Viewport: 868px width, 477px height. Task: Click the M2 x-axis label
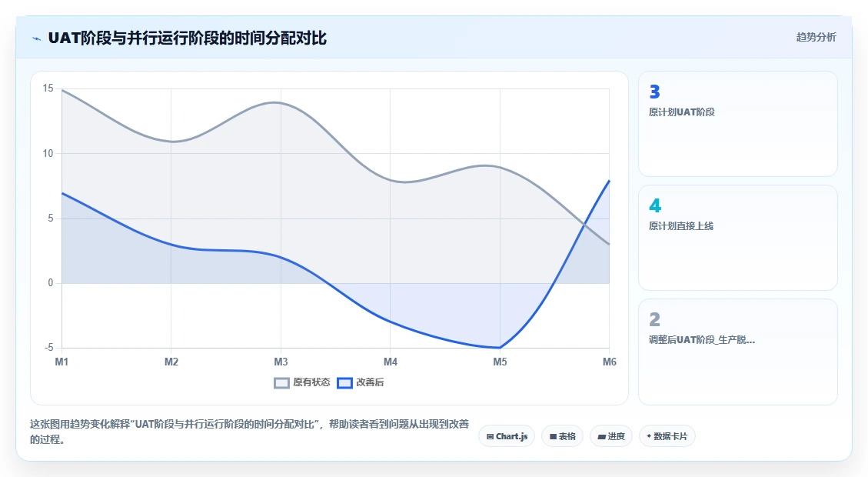click(171, 362)
